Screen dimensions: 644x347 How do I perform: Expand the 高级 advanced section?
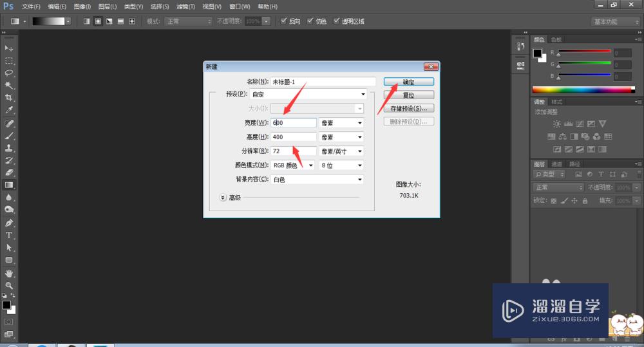(x=223, y=198)
